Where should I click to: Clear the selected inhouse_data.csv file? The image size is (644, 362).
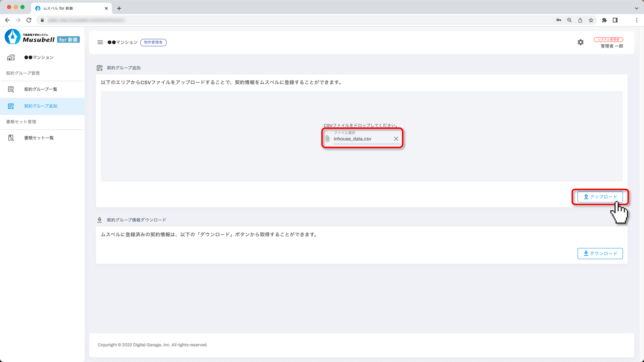(396, 139)
